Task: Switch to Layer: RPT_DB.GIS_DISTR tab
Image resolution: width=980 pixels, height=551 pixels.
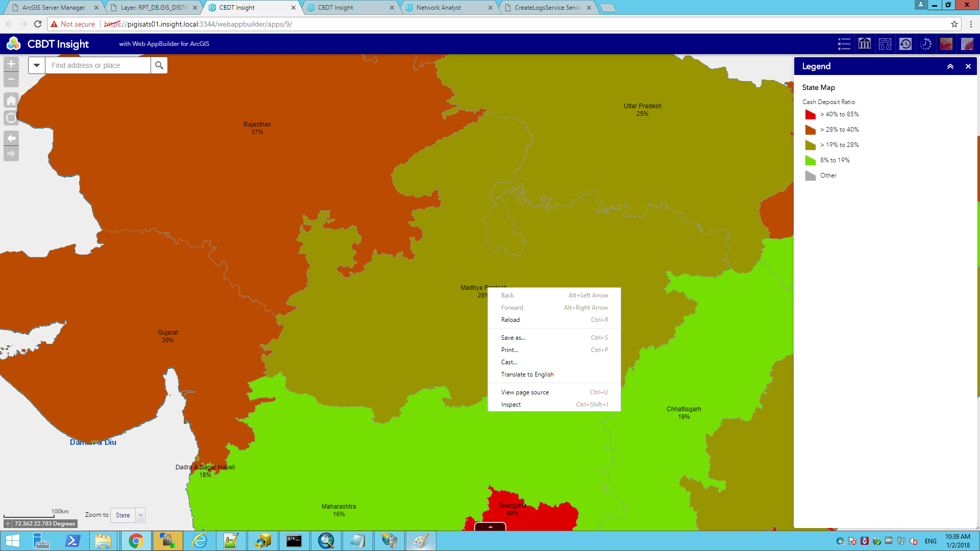Action: (154, 8)
